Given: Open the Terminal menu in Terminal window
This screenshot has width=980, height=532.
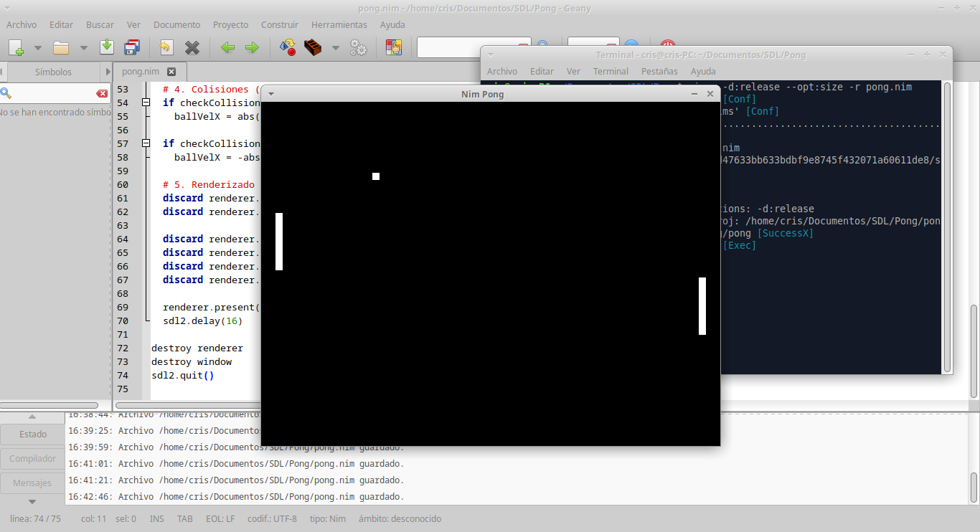Looking at the screenshot, I should point(611,71).
